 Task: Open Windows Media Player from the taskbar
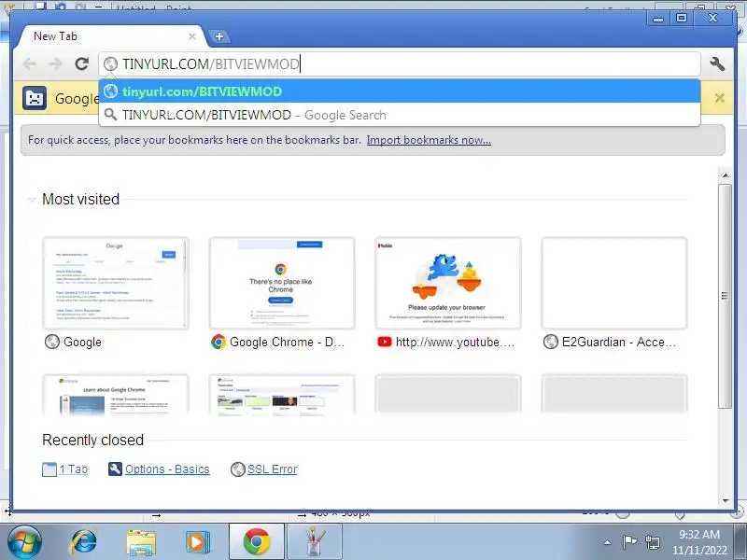pyautogui.click(x=197, y=542)
